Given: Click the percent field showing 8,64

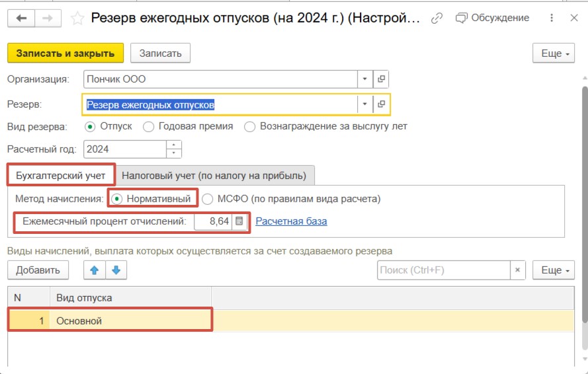Looking at the screenshot, I should coord(213,221).
